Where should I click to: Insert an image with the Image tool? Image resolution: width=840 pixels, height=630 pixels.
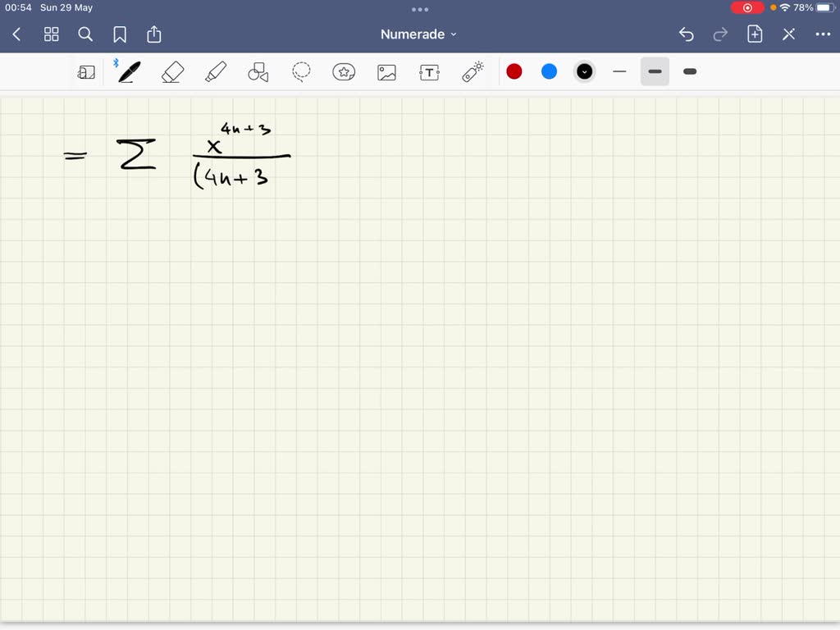tap(386, 72)
